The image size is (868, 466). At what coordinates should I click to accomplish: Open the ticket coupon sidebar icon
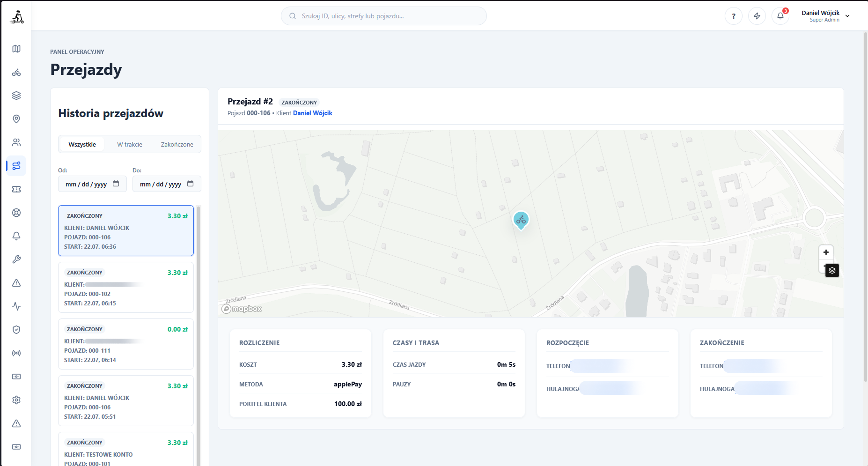click(x=16, y=189)
